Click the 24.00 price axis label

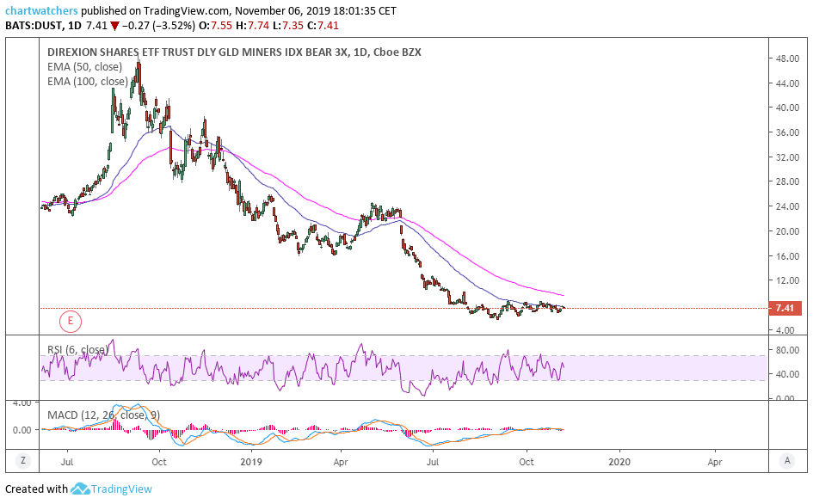[787, 206]
